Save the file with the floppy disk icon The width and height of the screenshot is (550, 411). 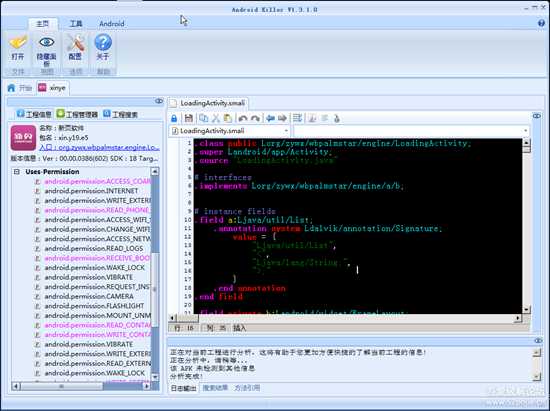[x=189, y=118]
